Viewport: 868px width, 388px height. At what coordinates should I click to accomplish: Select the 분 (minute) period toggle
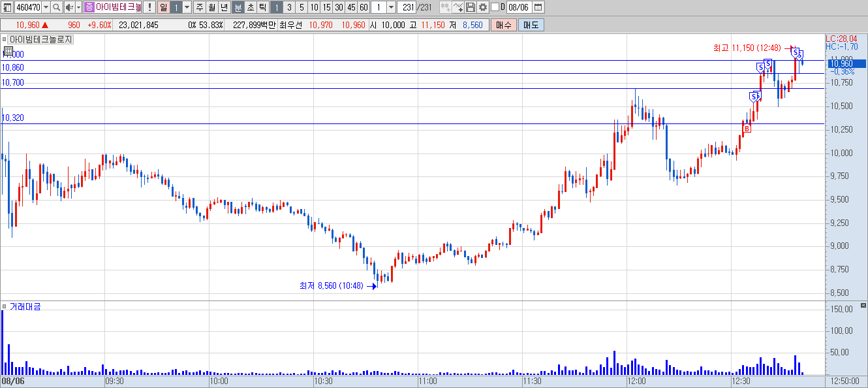tap(238, 8)
